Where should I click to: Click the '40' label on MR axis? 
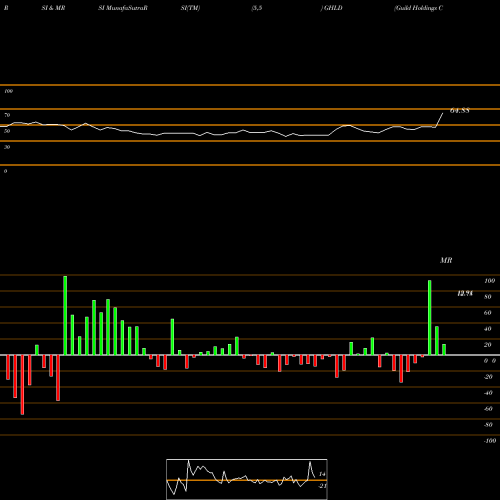[x=488, y=329]
